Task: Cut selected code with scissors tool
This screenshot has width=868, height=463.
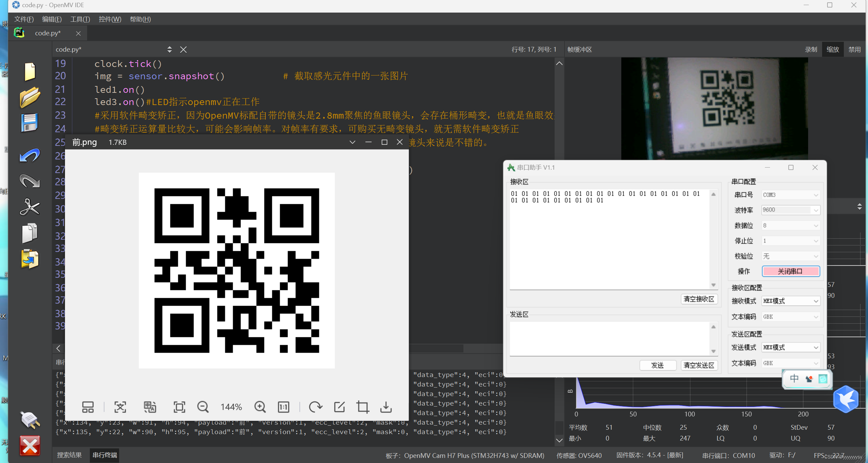Action: (x=29, y=207)
